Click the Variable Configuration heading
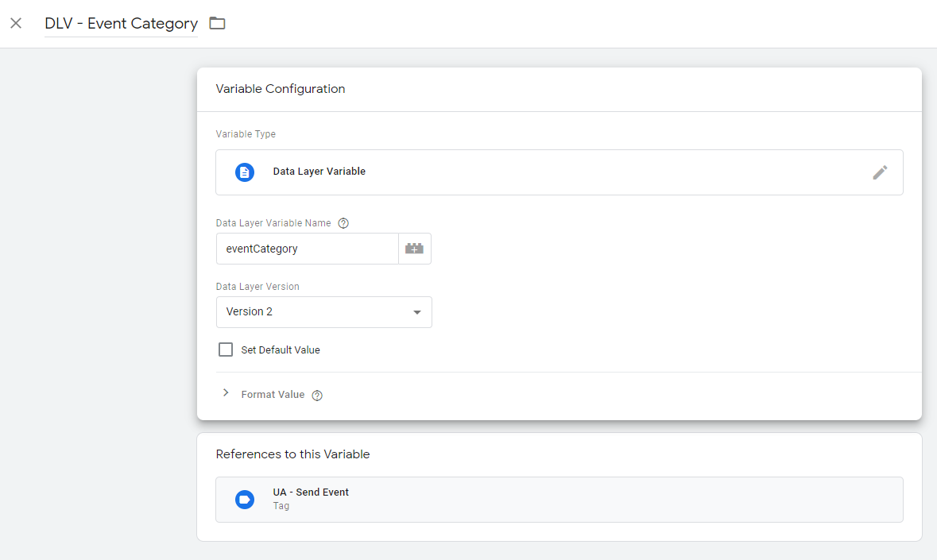This screenshot has height=560, width=937. 281,89
